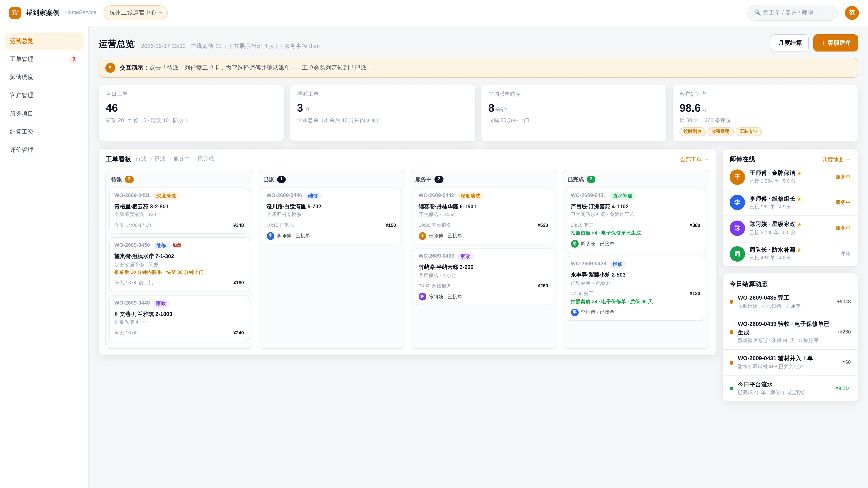868x488 pixels.
Task: Open pending work order card WO-2609-0451
Action: point(179,211)
